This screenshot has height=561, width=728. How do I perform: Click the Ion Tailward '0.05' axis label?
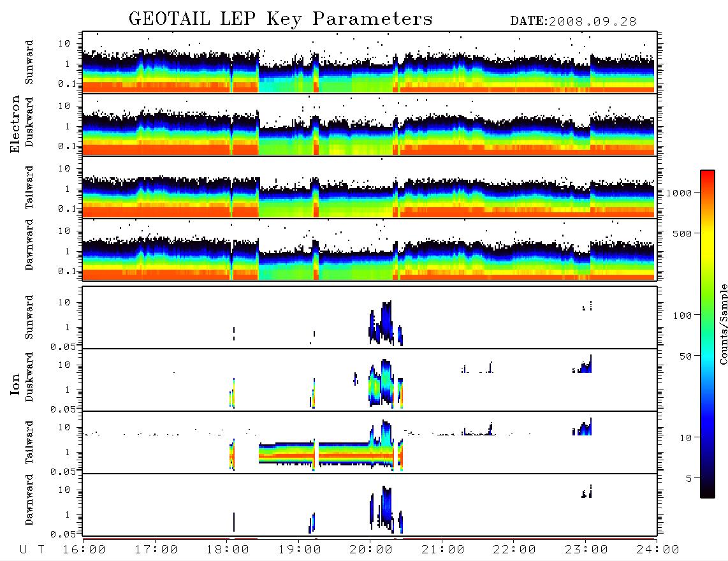[x=63, y=472]
